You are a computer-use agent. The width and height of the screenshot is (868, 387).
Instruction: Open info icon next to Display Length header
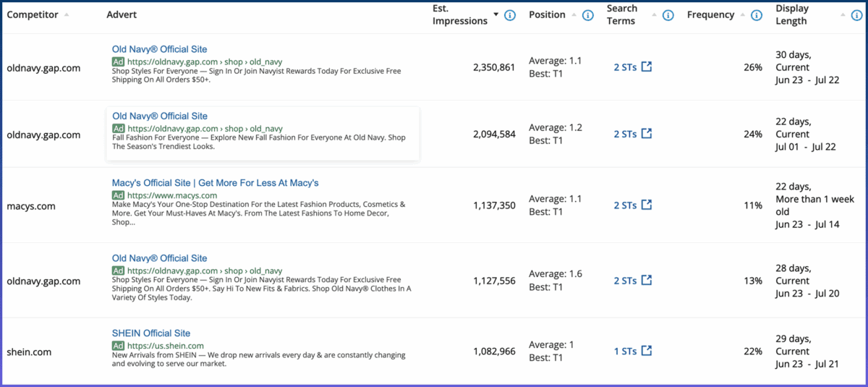[856, 15]
